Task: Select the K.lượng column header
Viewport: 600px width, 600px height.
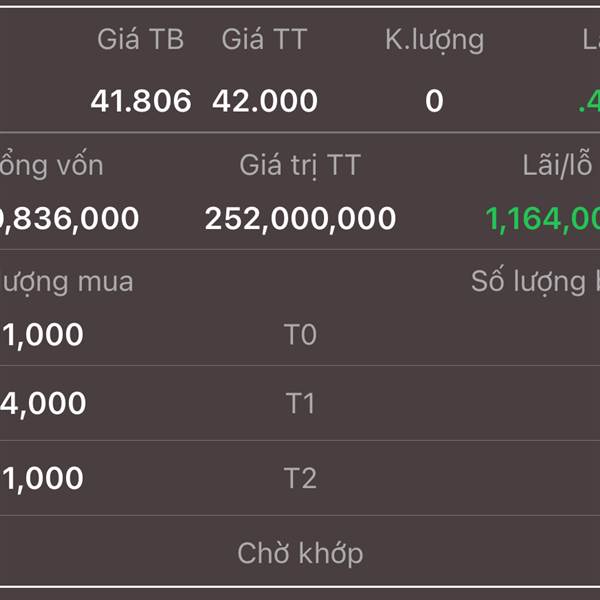Action: pyautogui.click(x=434, y=41)
